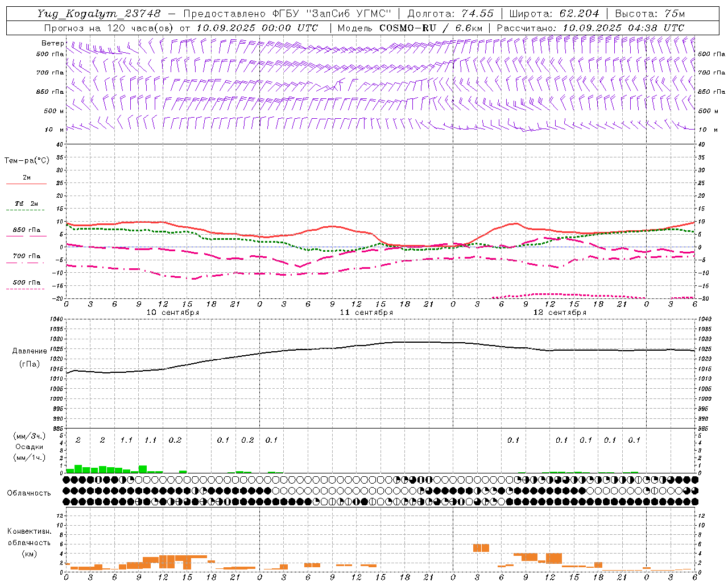Click the 500 гПа temperature legend entry
Viewport: 728px width, 582px height.
click(x=27, y=282)
